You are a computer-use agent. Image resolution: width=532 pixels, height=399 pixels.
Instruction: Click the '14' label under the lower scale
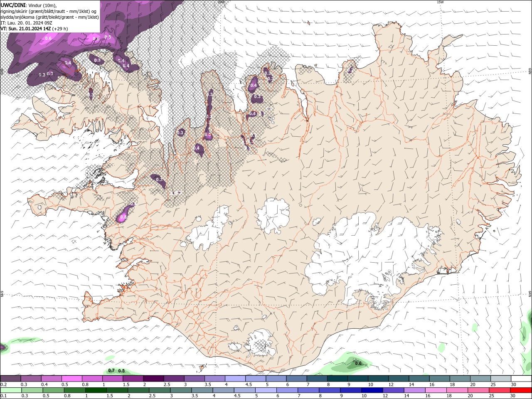tap(406, 396)
